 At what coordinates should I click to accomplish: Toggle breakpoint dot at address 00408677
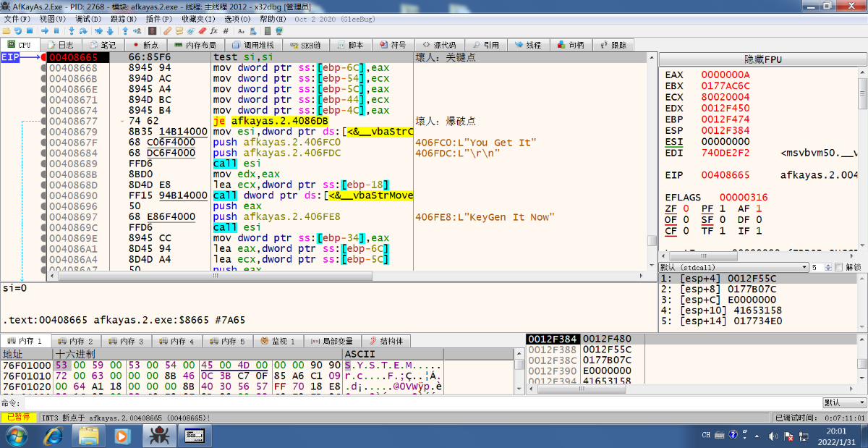click(x=43, y=121)
